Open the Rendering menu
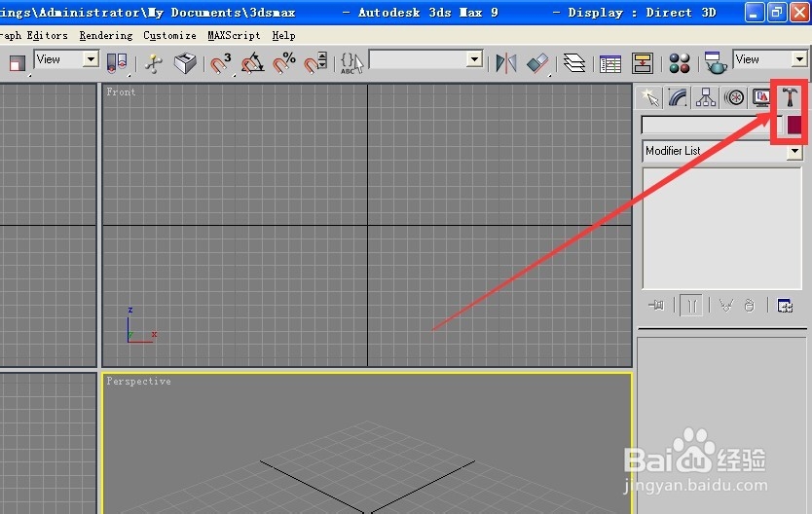 pyautogui.click(x=106, y=36)
